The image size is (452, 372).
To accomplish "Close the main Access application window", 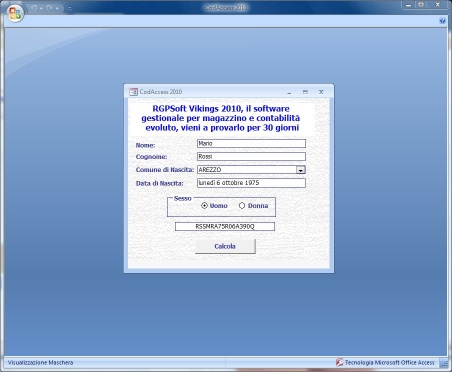I will pos(438,5).
